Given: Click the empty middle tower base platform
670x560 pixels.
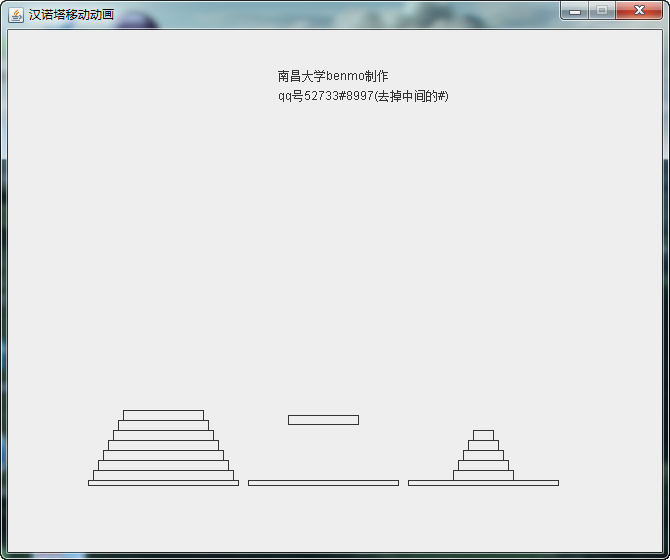Looking at the screenshot, I should coord(323,483).
